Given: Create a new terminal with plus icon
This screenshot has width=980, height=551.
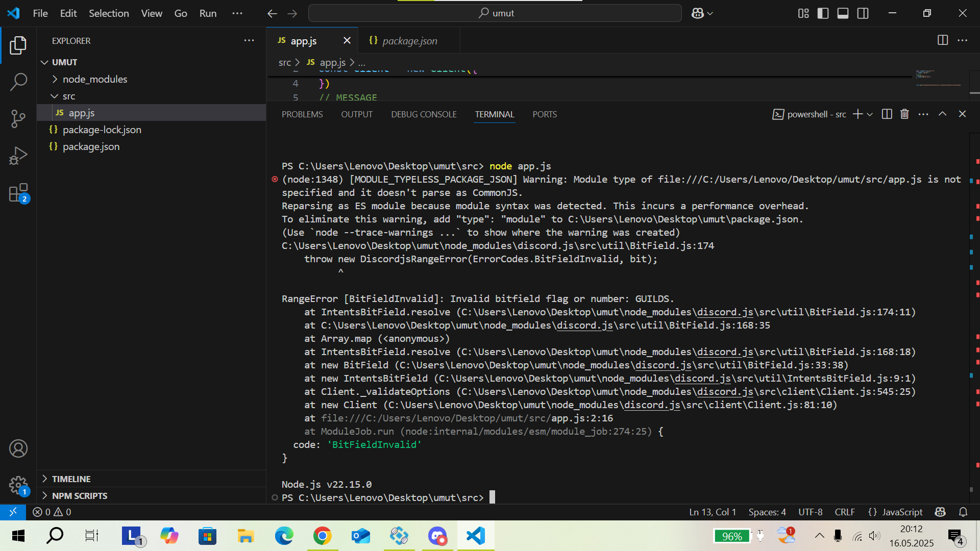Looking at the screenshot, I should tap(857, 114).
